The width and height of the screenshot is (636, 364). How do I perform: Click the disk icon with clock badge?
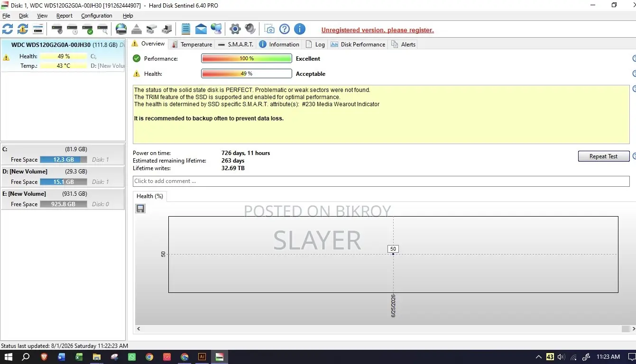click(72, 29)
